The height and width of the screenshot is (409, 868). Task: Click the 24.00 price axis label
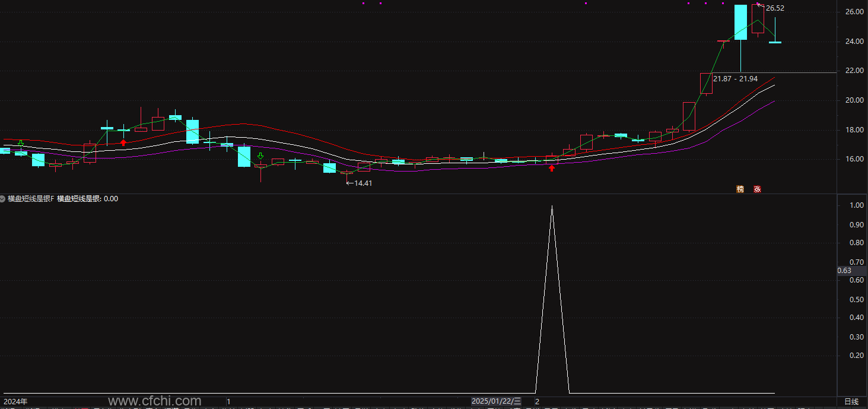[x=854, y=42]
